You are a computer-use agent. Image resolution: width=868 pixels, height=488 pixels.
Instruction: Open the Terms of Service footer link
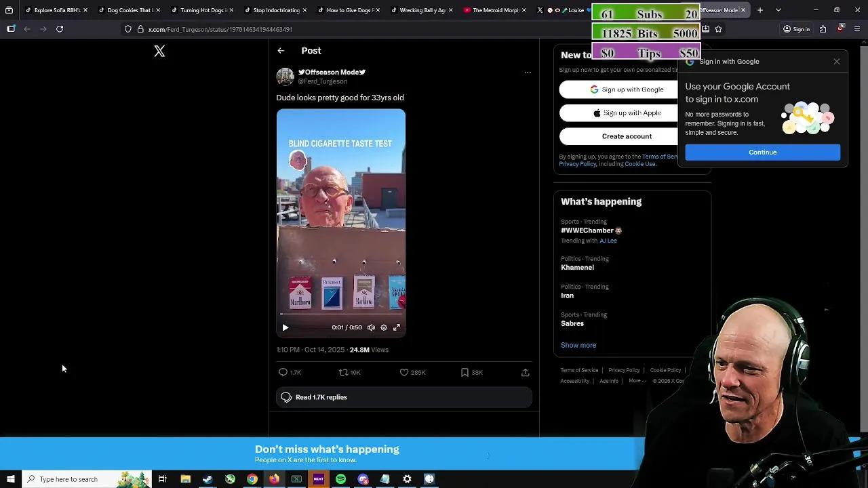coord(579,370)
